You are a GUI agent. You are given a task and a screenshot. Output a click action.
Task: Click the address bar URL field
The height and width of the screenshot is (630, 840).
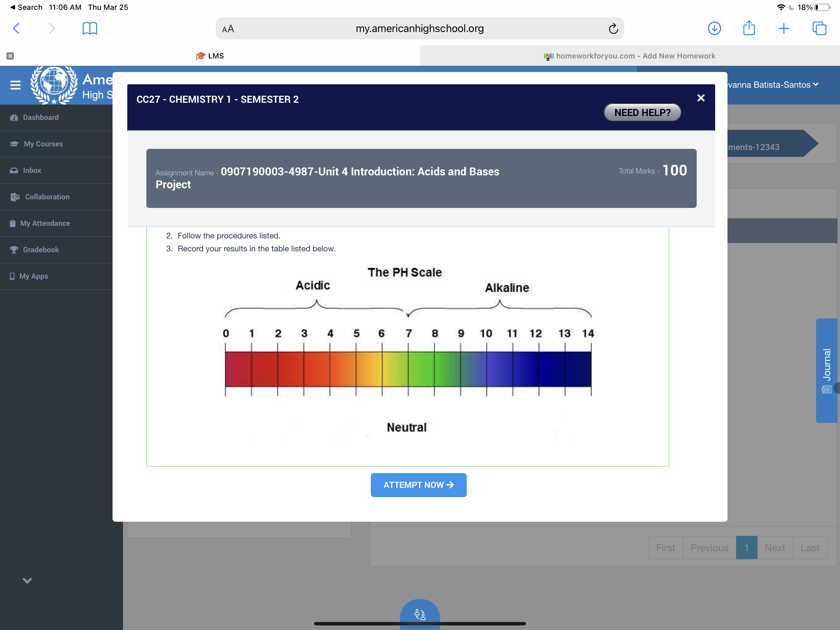(419, 29)
